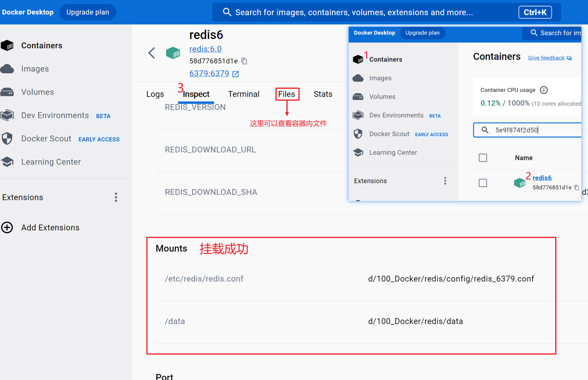
Task: Click the main Upgrade plan button
Action: coord(88,12)
